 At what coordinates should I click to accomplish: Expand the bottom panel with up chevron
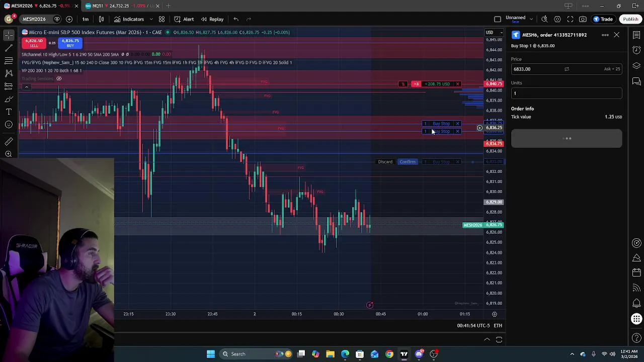pos(487,339)
